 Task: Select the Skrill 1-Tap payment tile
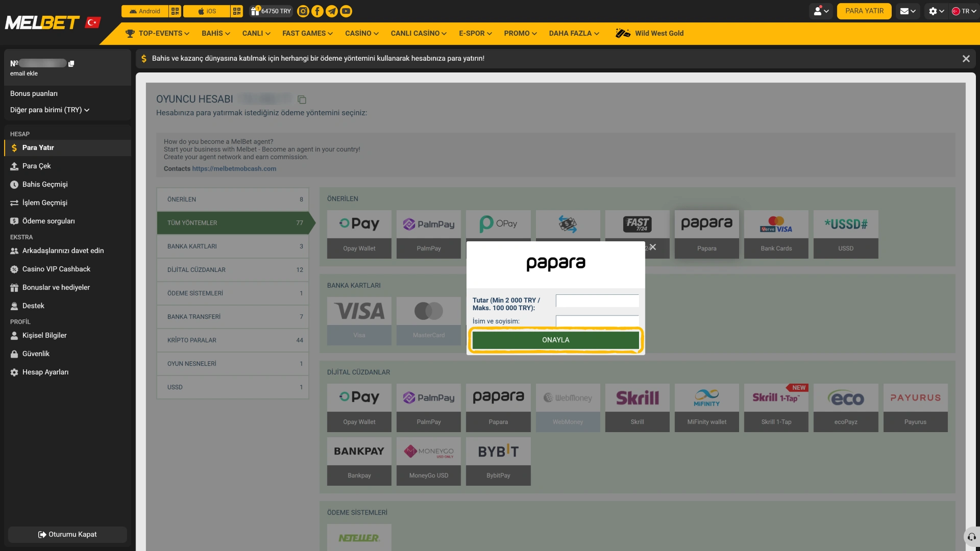(776, 408)
